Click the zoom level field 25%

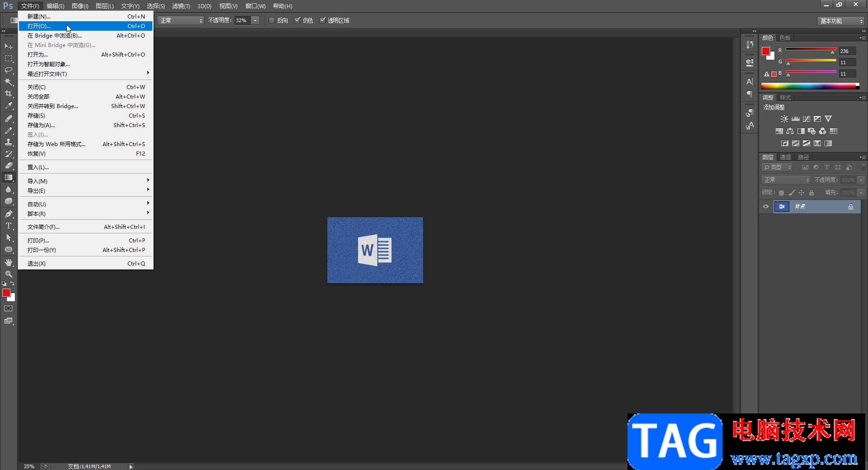tap(29, 466)
